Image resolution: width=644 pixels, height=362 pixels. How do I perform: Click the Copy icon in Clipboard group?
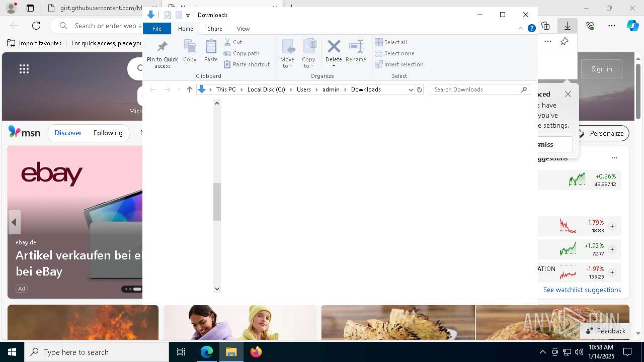[x=190, y=51]
